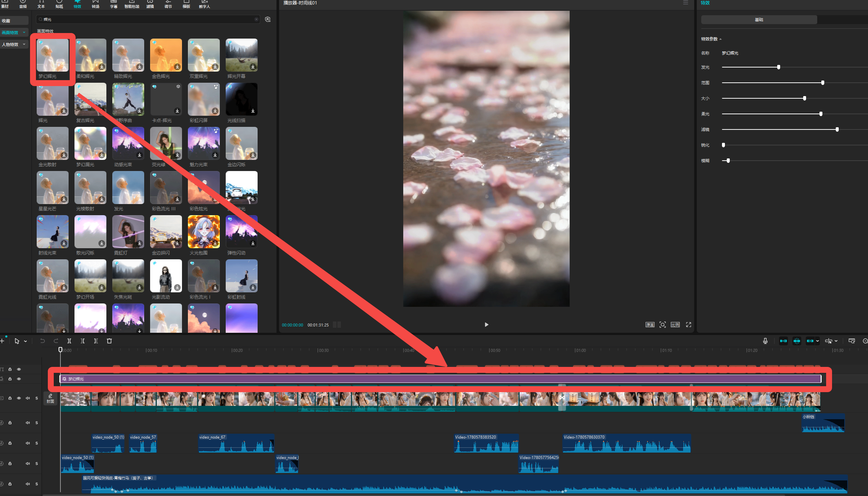Click the microphone record voiceover icon
The height and width of the screenshot is (496, 868).
(765, 341)
